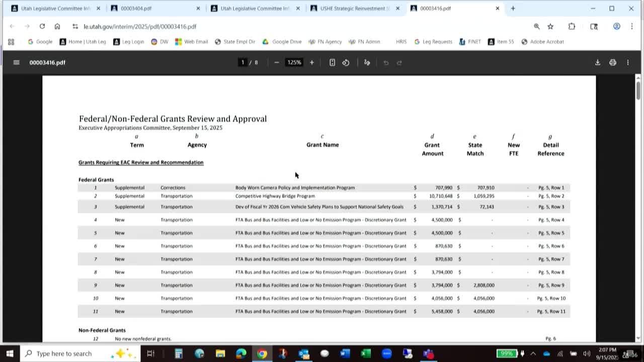Image resolution: width=644 pixels, height=362 pixels.
Task: Print the PDF document
Action: 612,62
